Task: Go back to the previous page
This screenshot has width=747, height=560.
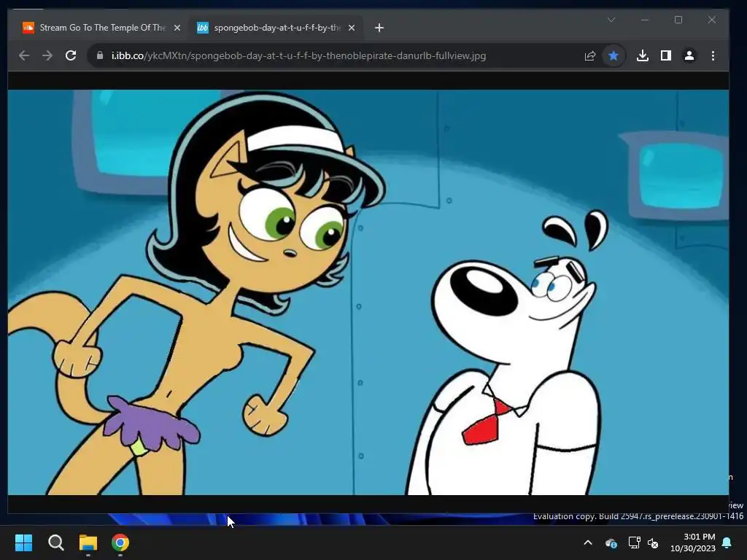Action: [24, 55]
